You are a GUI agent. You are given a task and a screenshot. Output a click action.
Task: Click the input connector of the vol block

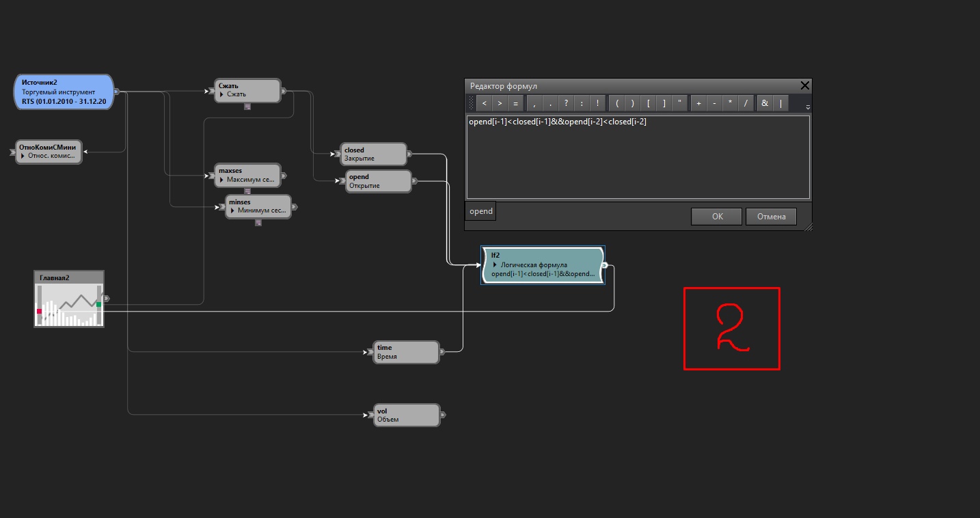(371, 415)
